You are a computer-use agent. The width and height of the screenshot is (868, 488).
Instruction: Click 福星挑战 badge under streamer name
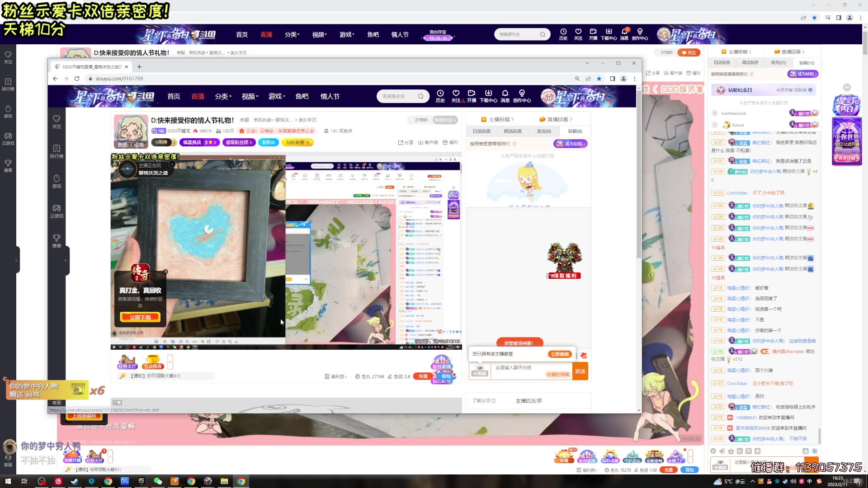(199, 142)
